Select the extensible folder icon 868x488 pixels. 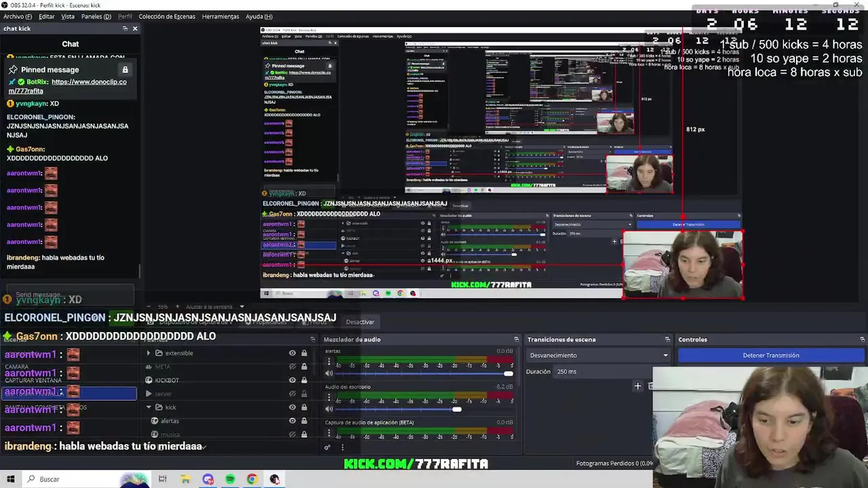point(159,353)
